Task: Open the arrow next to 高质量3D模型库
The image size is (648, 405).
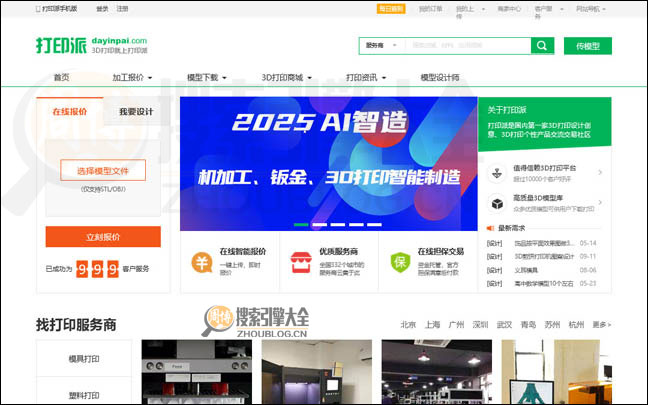Action: click(x=600, y=202)
